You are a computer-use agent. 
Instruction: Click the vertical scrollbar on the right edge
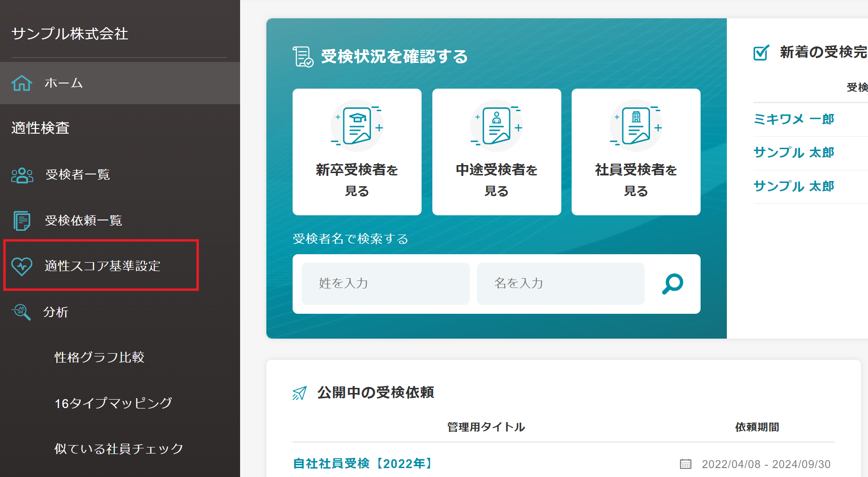864,188
